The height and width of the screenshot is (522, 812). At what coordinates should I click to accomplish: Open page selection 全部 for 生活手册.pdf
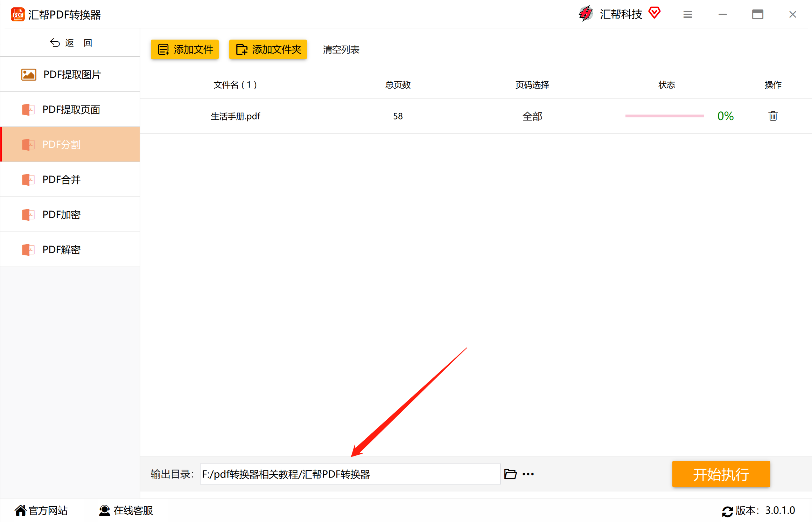point(532,116)
